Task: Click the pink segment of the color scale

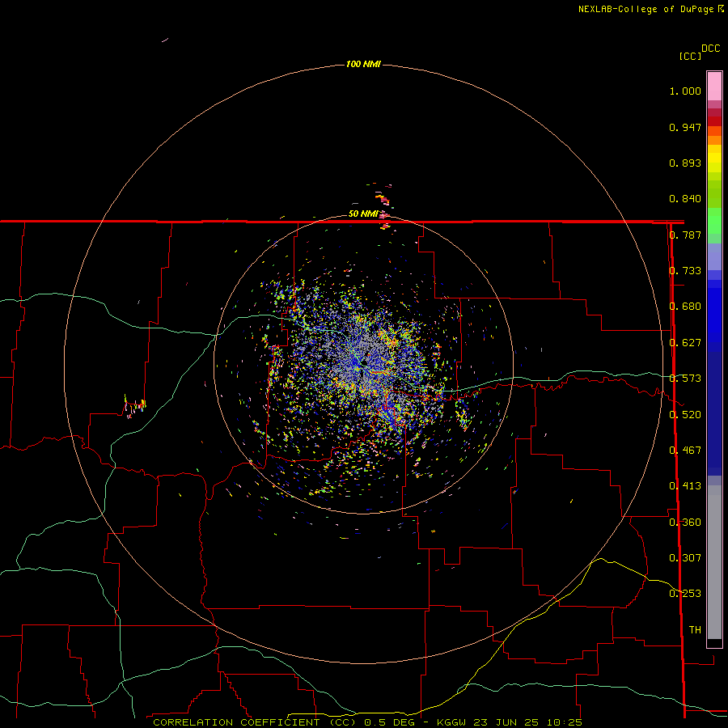Action: click(714, 87)
